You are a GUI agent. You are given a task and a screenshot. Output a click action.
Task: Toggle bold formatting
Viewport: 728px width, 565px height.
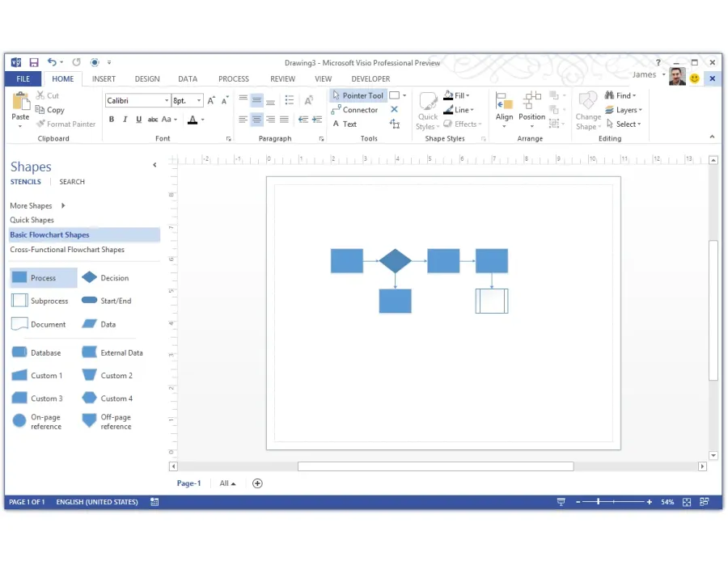pyautogui.click(x=112, y=120)
